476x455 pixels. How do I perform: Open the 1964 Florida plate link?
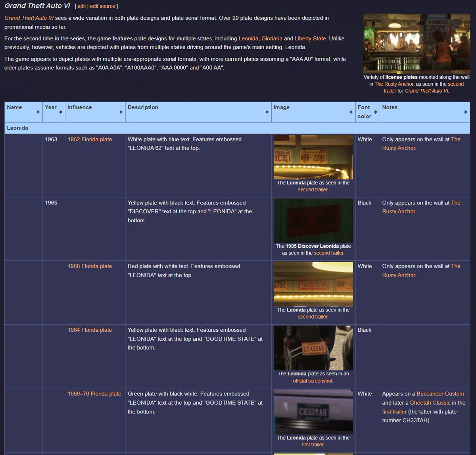point(90,330)
